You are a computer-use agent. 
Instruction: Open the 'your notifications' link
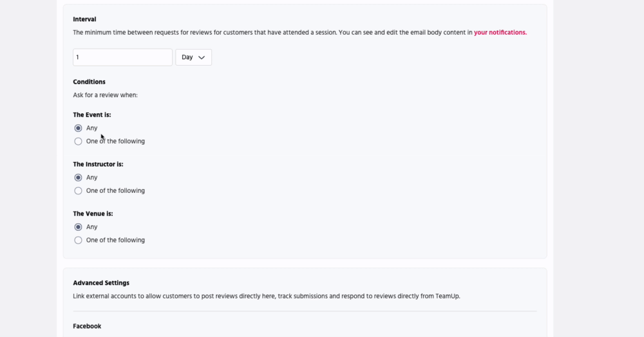coord(500,32)
